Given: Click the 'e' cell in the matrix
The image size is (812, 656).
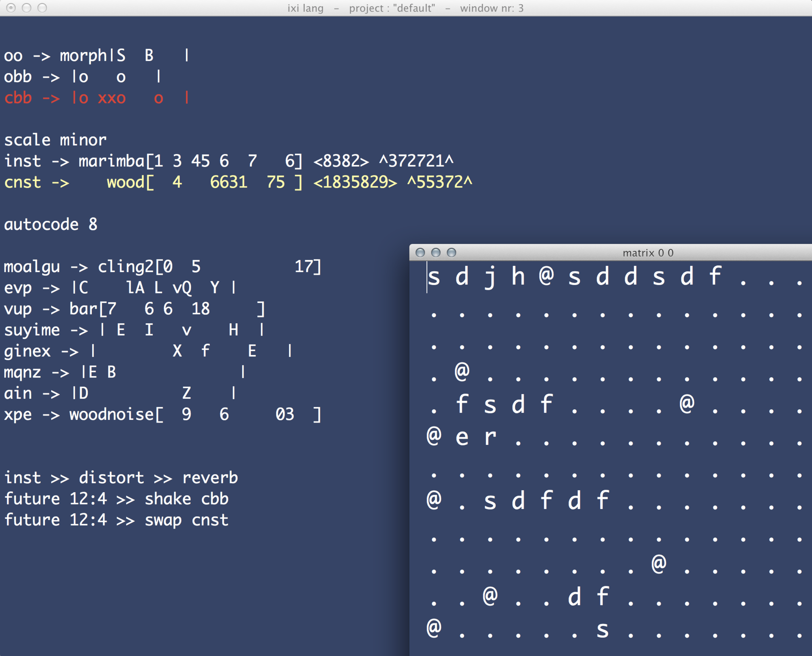Looking at the screenshot, I should [x=462, y=437].
